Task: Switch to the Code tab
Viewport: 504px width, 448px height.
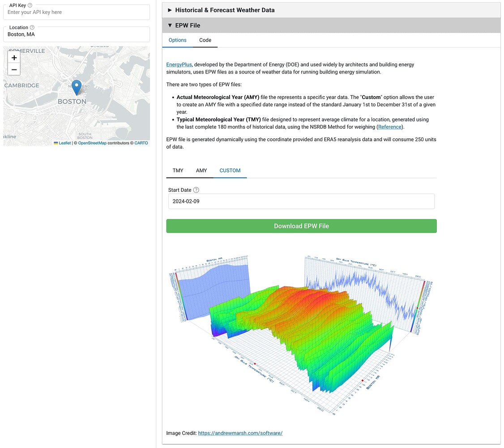Action: point(205,40)
